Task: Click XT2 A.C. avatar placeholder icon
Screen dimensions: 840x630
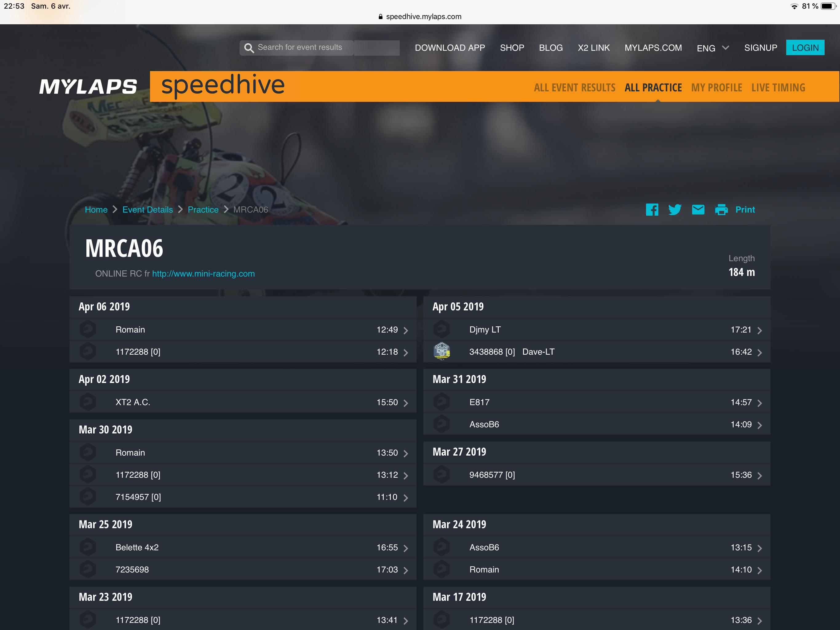Action: (x=88, y=402)
